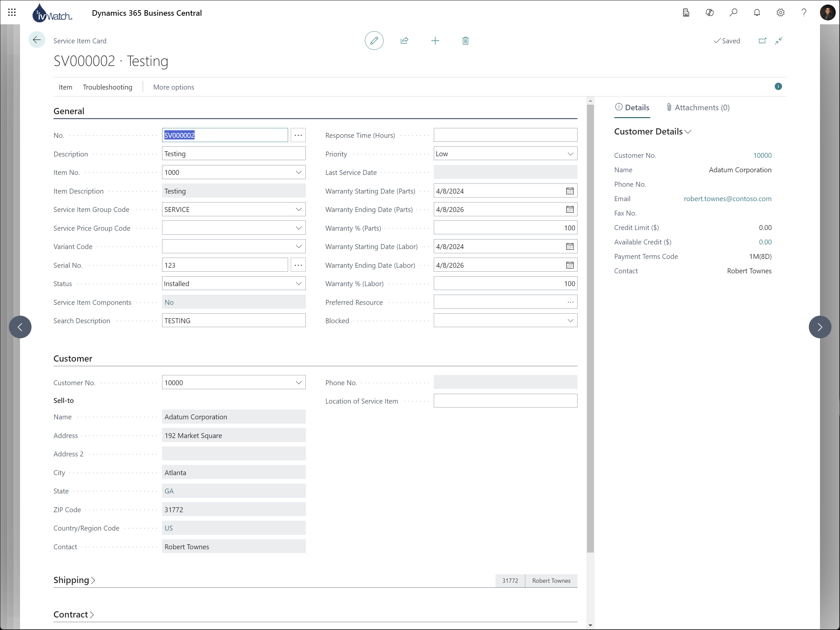Screen dimensions: 840x630
Task: Click the No. field input
Action: tap(225, 135)
